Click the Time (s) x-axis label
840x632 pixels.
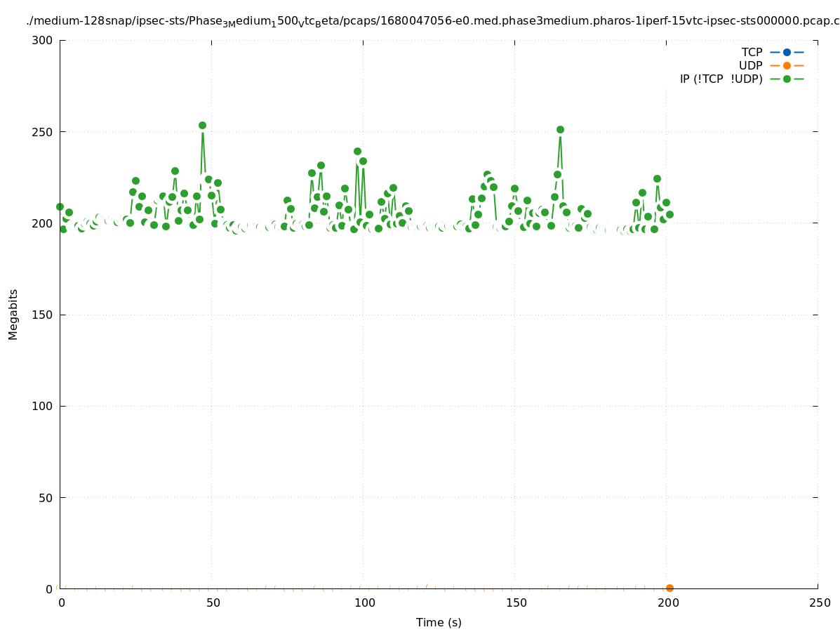click(439, 622)
